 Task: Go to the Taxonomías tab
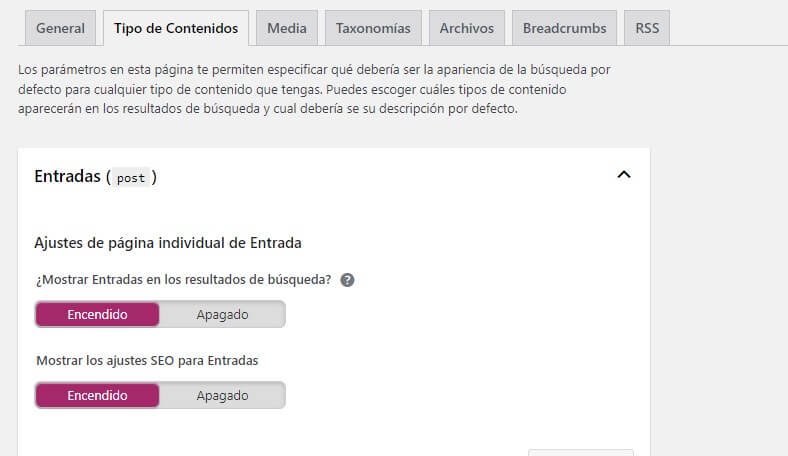[373, 28]
